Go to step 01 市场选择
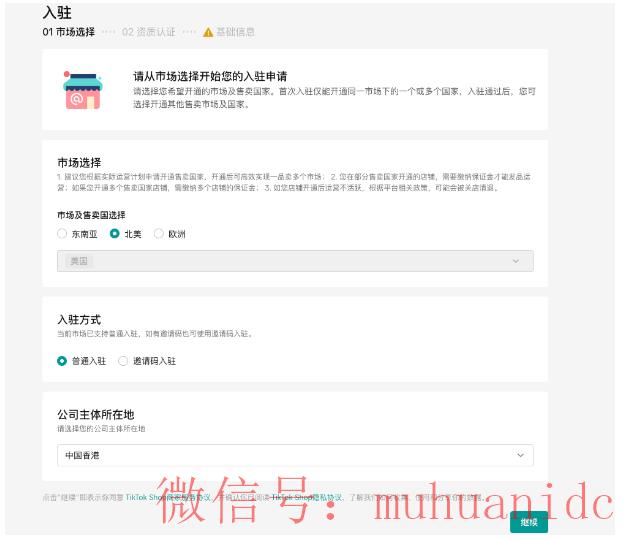 [x=69, y=32]
